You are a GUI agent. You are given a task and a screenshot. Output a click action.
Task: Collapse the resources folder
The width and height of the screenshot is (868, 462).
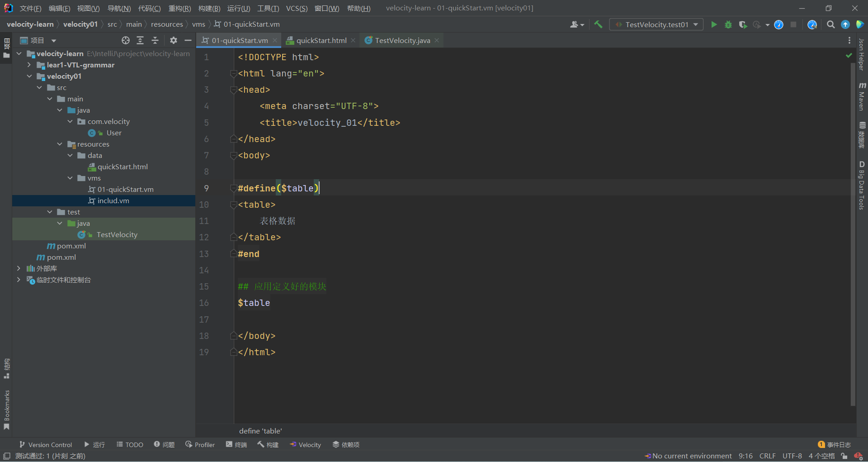click(60, 144)
